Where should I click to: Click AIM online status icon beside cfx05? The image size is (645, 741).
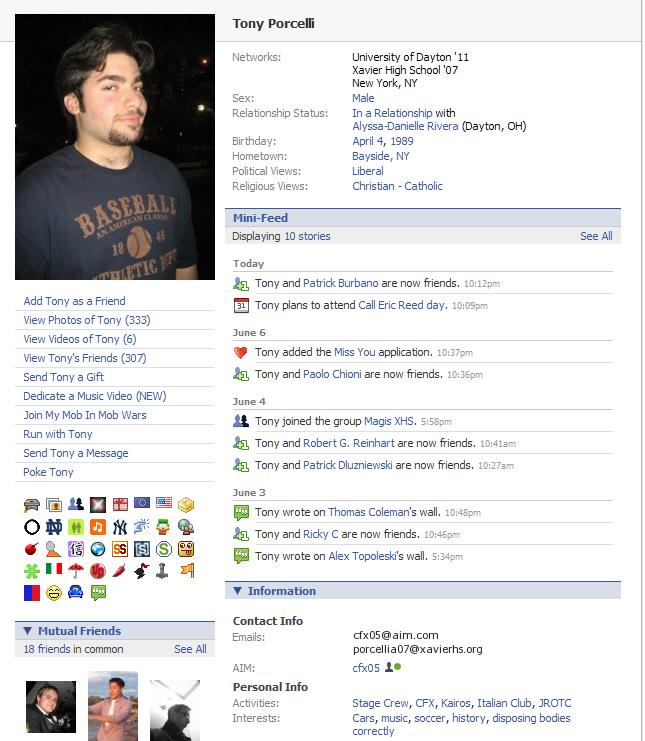click(x=393, y=667)
